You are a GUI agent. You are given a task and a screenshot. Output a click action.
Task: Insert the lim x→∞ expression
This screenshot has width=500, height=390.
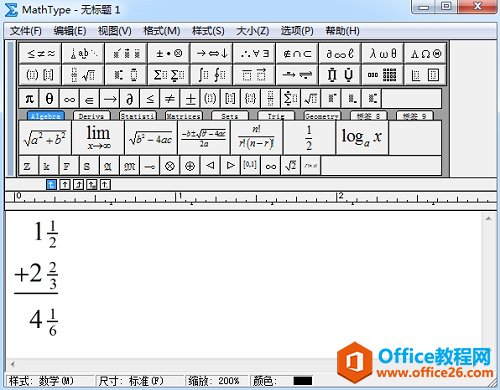click(98, 138)
